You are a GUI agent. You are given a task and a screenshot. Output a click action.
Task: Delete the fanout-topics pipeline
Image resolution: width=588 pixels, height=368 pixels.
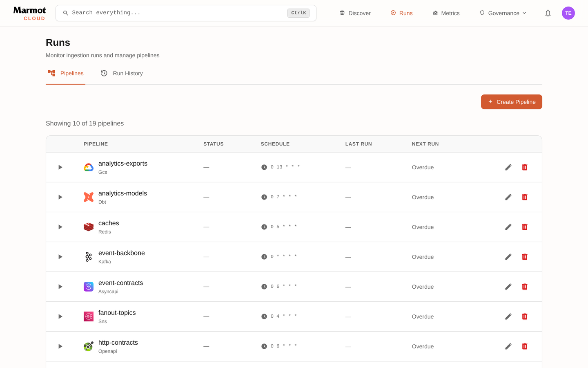(525, 316)
